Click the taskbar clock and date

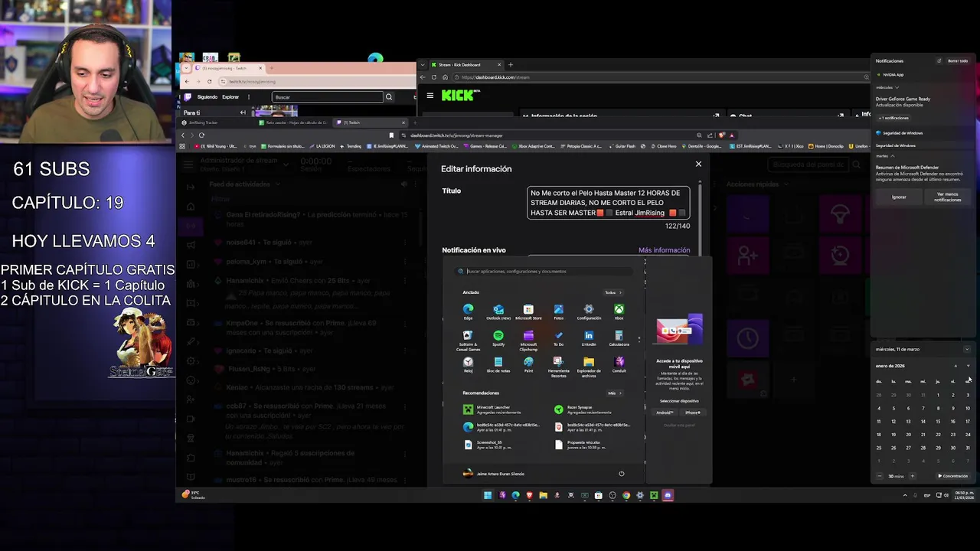[963, 495]
